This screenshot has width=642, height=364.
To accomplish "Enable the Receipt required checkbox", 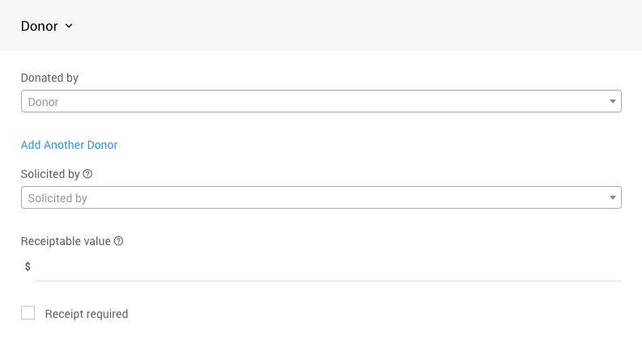I will point(28,313).
